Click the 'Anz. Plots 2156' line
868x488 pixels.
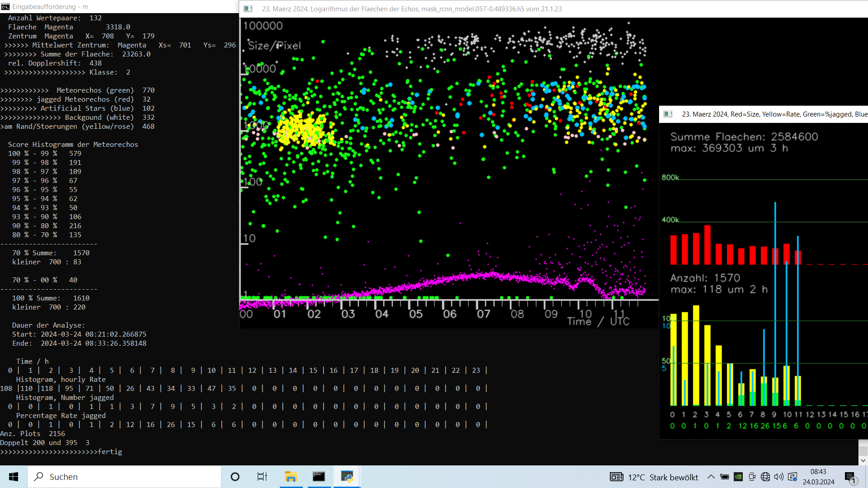pos(33,434)
